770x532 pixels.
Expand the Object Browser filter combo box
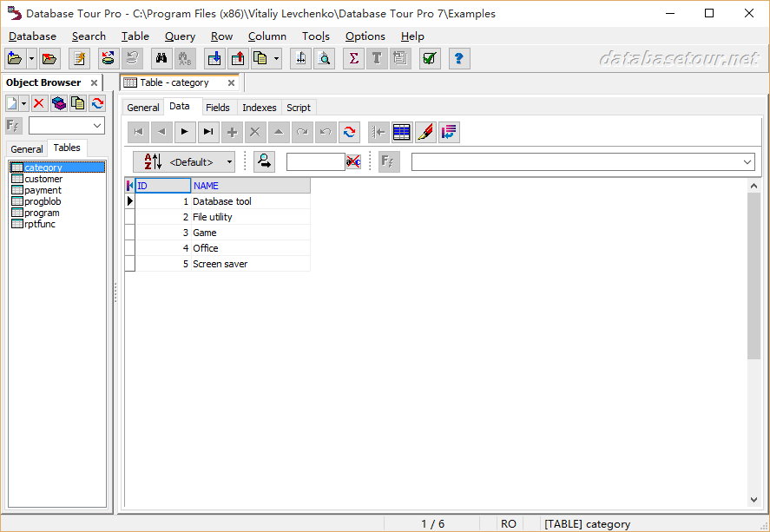click(x=96, y=126)
